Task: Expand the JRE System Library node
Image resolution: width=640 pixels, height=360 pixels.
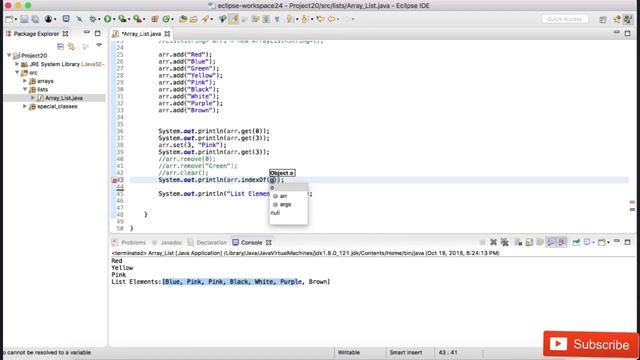Action: [x=17, y=64]
